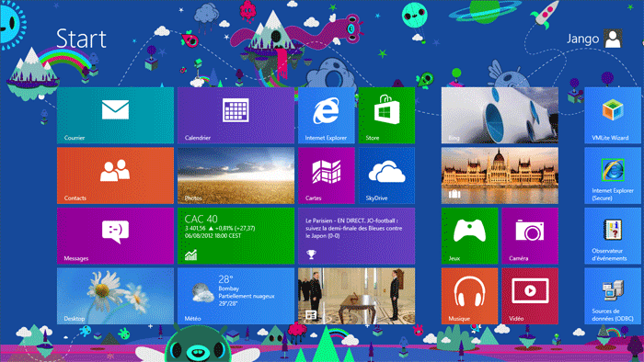Open the Le Parisien sports news tile
The image size is (644, 362).
click(357, 236)
